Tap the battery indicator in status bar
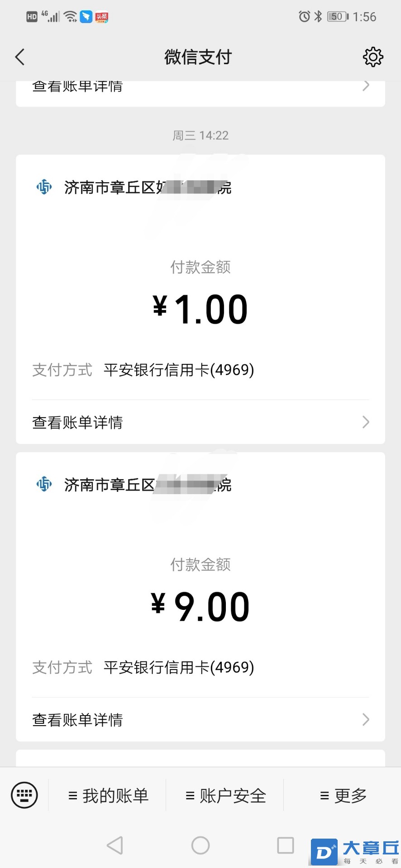 [x=338, y=17]
